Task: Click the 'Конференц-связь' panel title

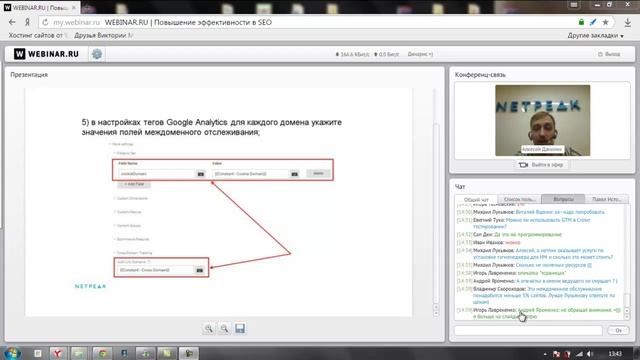Action: pos(480,75)
